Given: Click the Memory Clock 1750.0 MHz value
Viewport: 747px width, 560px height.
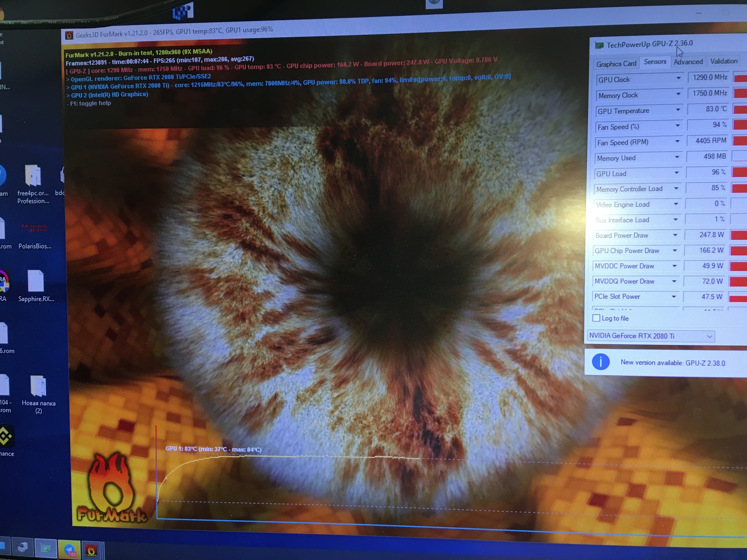Looking at the screenshot, I should tap(709, 93).
